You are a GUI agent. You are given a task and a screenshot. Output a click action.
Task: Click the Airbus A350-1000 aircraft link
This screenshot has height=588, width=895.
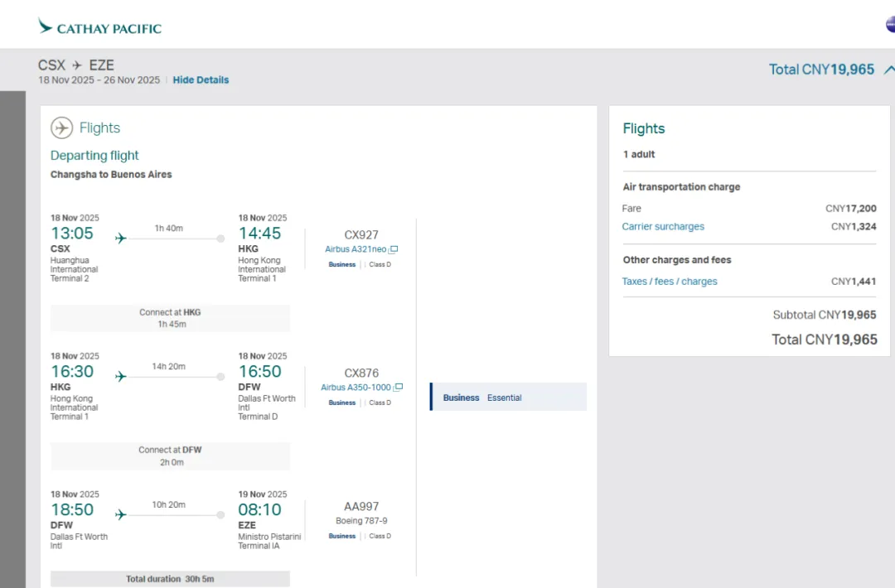(x=356, y=388)
